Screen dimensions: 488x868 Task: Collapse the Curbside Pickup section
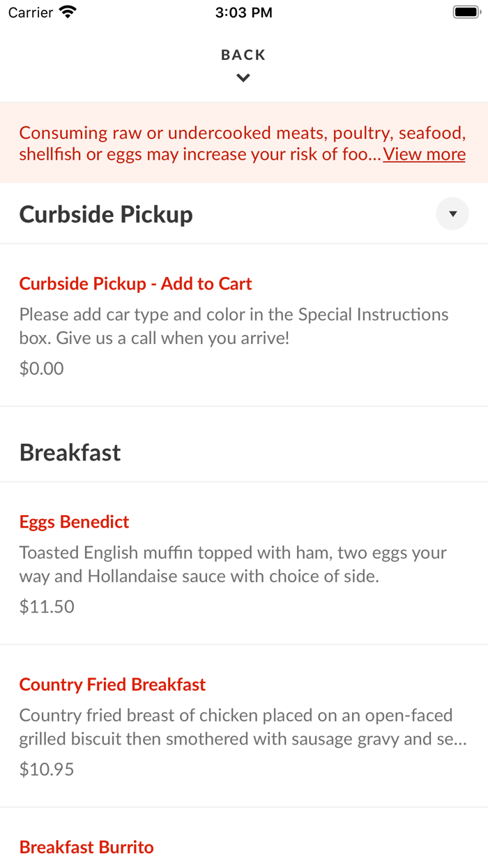(452, 214)
